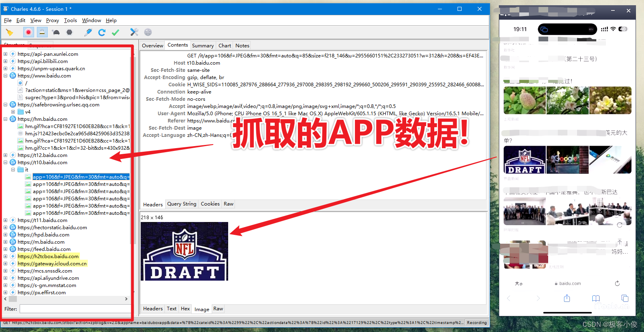Tap the share icon in phone browser
The width and height of the screenshot is (644, 332).
pos(567,298)
